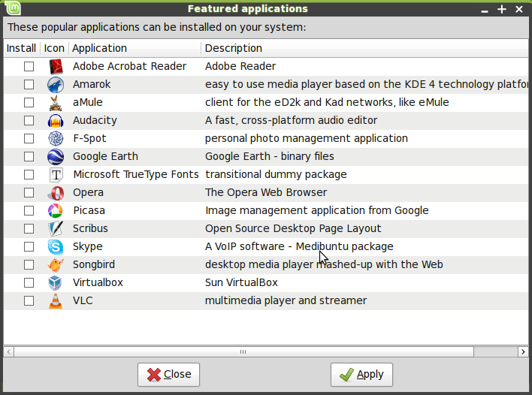Select the Picasa icon
Image resolution: width=532 pixels, height=395 pixels.
(x=56, y=211)
